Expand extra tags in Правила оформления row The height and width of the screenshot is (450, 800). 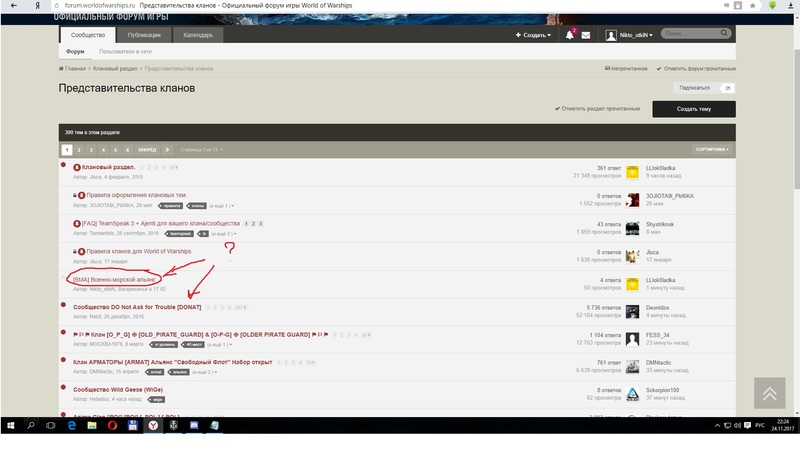222,206
